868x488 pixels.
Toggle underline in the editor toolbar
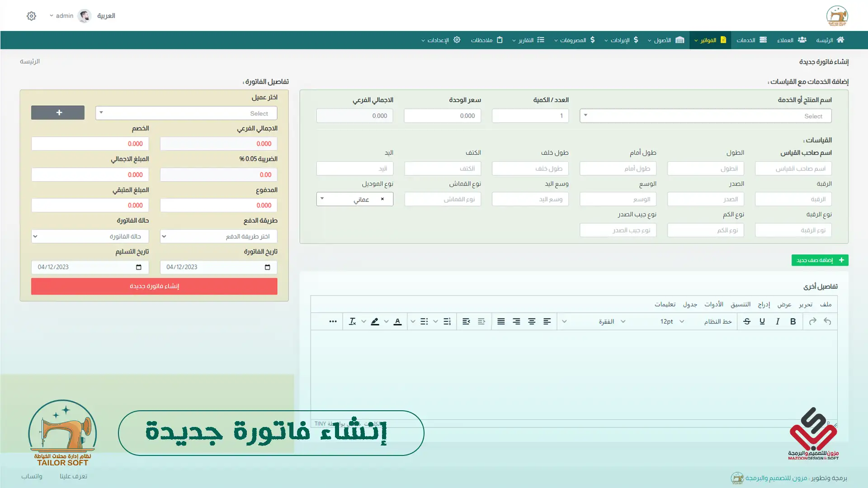[x=762, y=321]
